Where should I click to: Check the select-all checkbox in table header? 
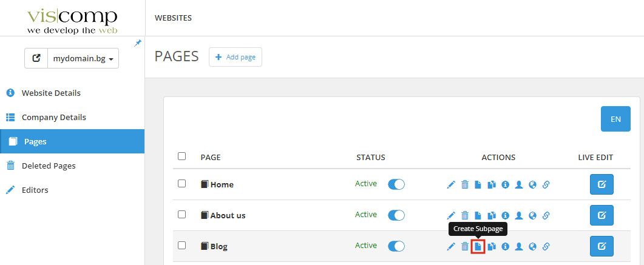pos(181,156)
